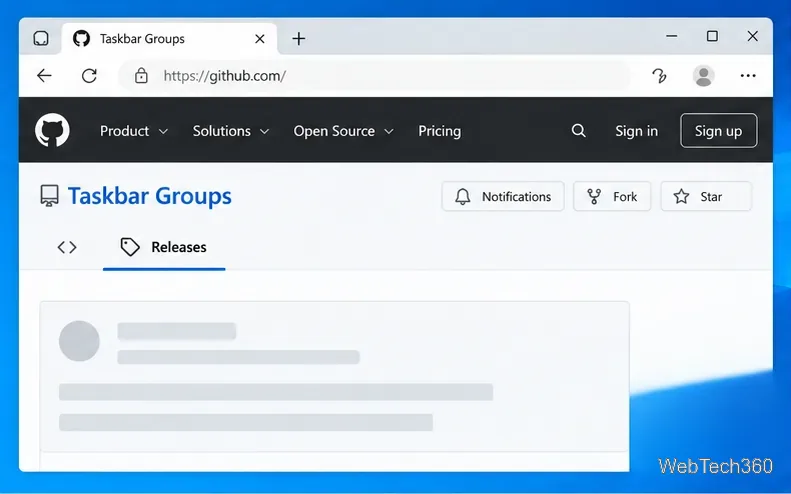
Task: Open the tab actions icon left of tabs
Action: [41, 38]
